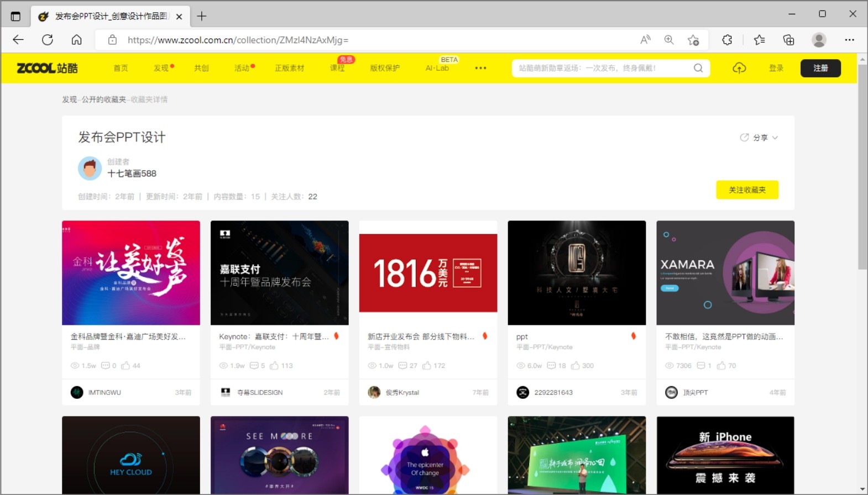
Task: Open browser profile avatar
Action: click(819, 40)
